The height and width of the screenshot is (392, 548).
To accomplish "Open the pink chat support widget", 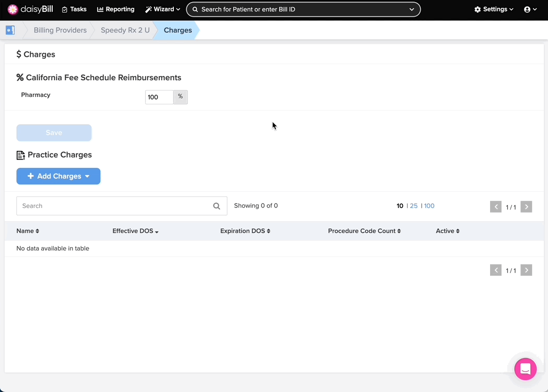I will coord(525,369).
